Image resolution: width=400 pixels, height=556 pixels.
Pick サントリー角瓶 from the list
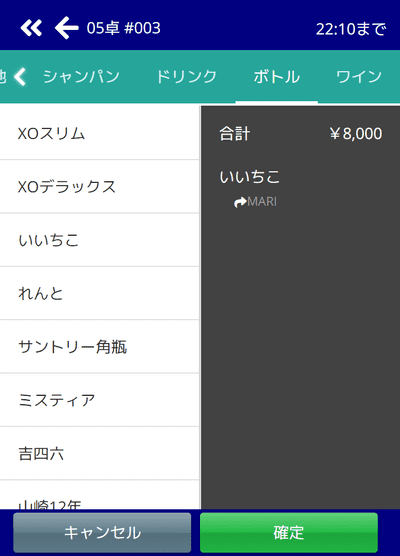click(x=99, y=347)
